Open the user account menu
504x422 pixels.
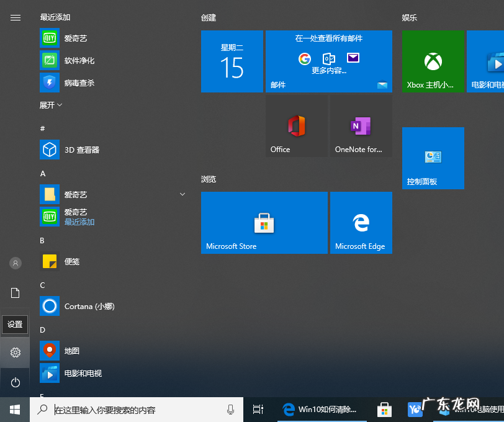[15, 263]
